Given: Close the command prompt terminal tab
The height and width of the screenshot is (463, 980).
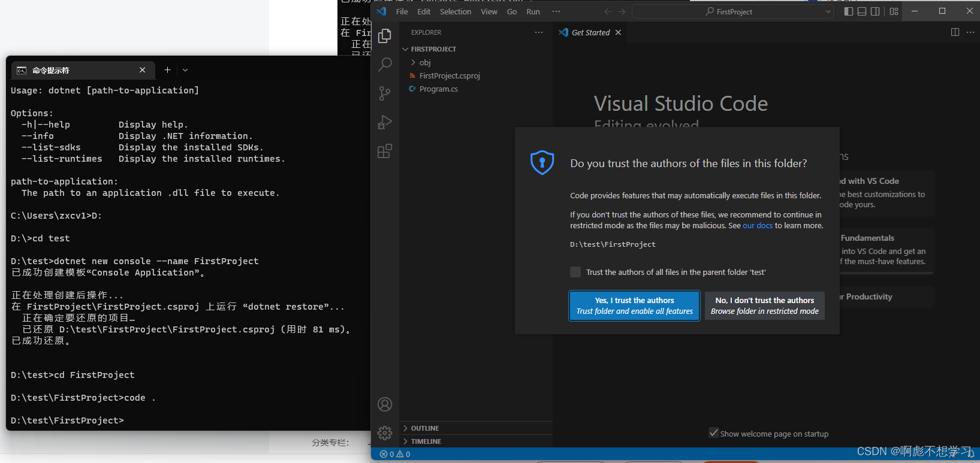Looking at the screenshot, I should (x=142, y=70).
